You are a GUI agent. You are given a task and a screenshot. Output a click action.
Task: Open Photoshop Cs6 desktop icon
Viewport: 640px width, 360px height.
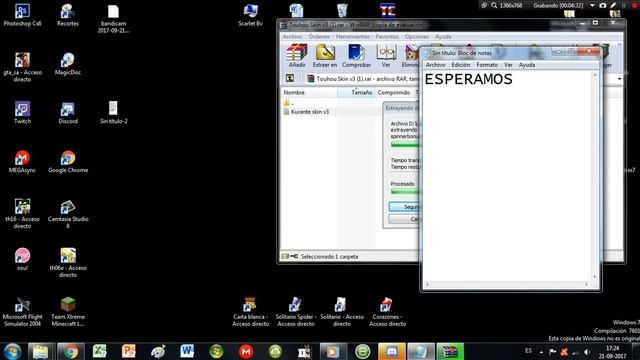[22, 15]
